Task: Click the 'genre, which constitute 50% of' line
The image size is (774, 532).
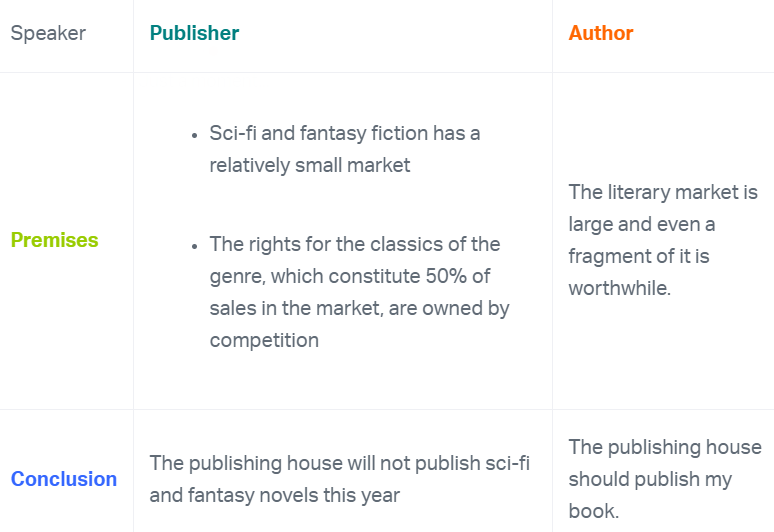Action: [350, 276]
